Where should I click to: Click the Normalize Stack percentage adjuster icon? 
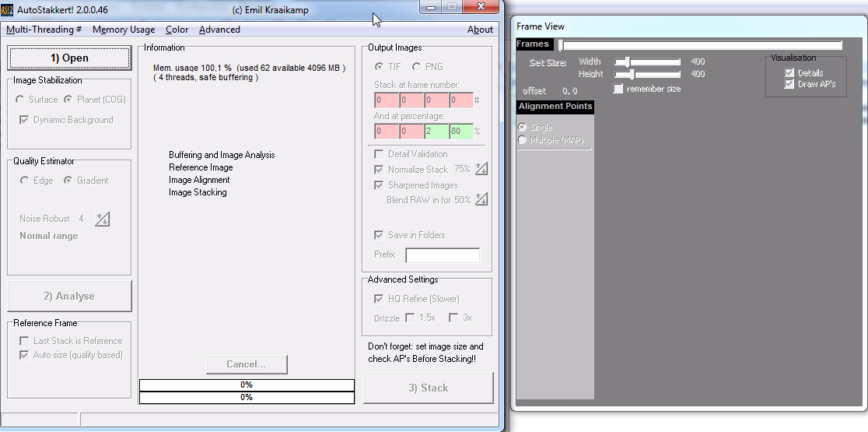coord(481,169)
